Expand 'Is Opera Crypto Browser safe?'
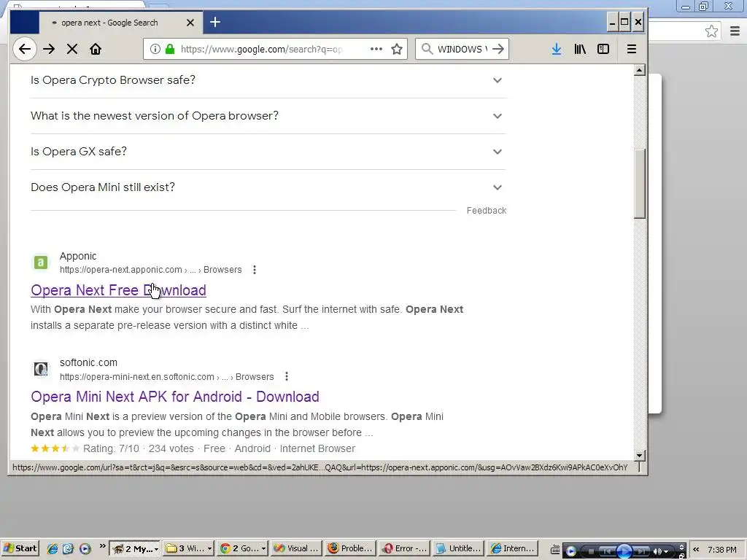 pos(268,80)
